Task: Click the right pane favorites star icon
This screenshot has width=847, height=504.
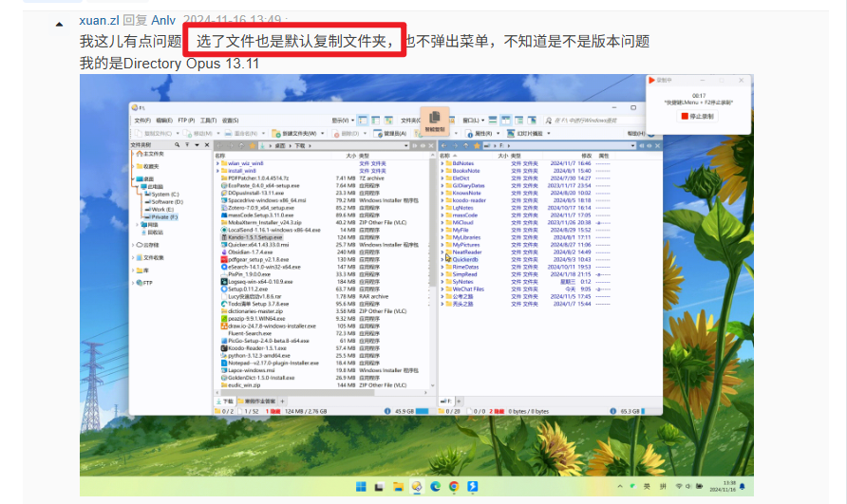Action: 477,146
